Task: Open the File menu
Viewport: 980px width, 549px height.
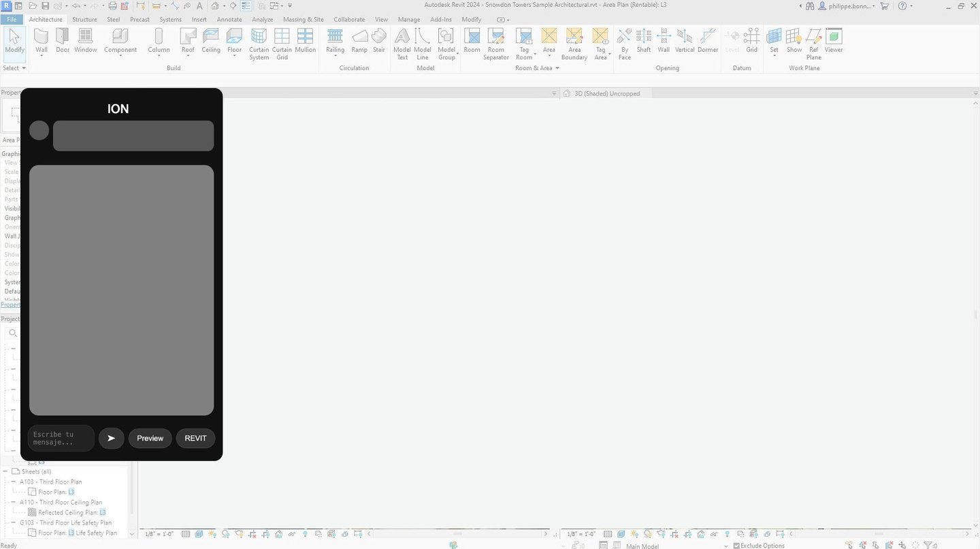Action: pyautogui.click(x=12, y=19)
